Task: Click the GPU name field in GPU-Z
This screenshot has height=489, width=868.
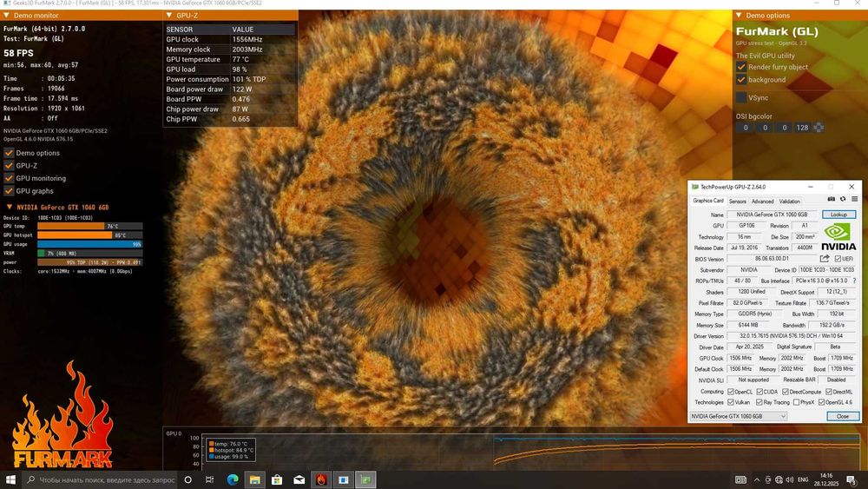Action: [x=772, y=215]
